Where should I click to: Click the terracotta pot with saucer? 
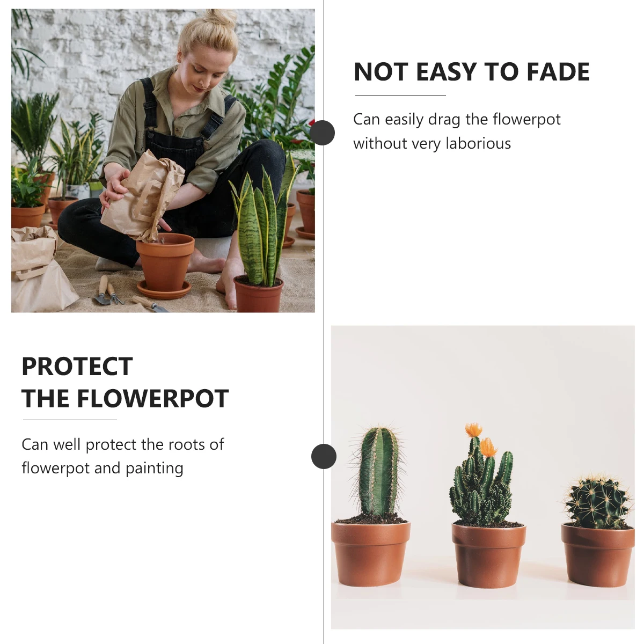pyautogui.click(x=164, y=266)
